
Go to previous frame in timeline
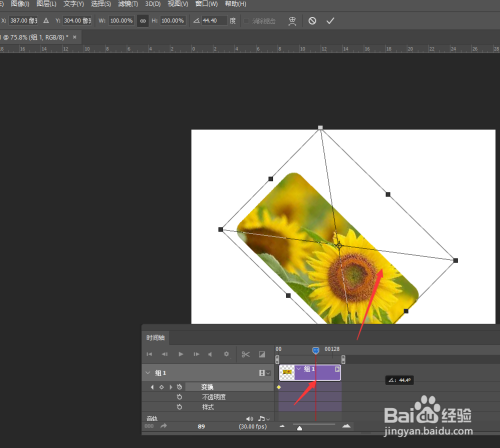pos(165,354)
